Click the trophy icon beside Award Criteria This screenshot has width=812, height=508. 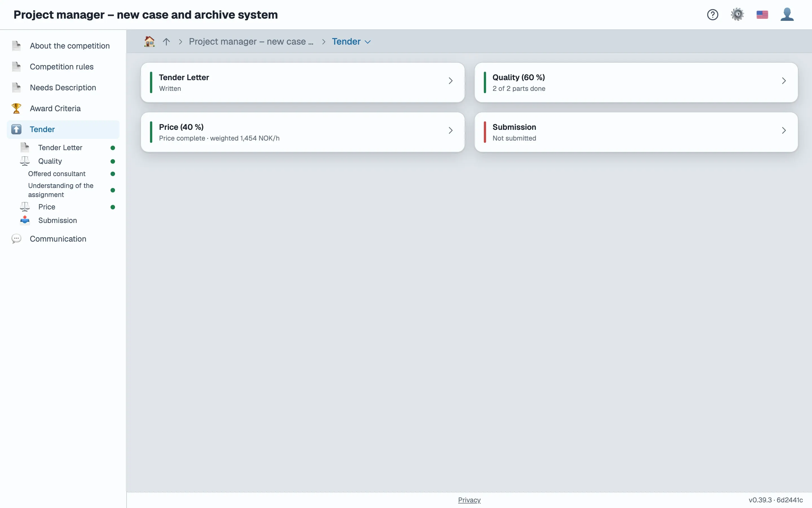16,109
